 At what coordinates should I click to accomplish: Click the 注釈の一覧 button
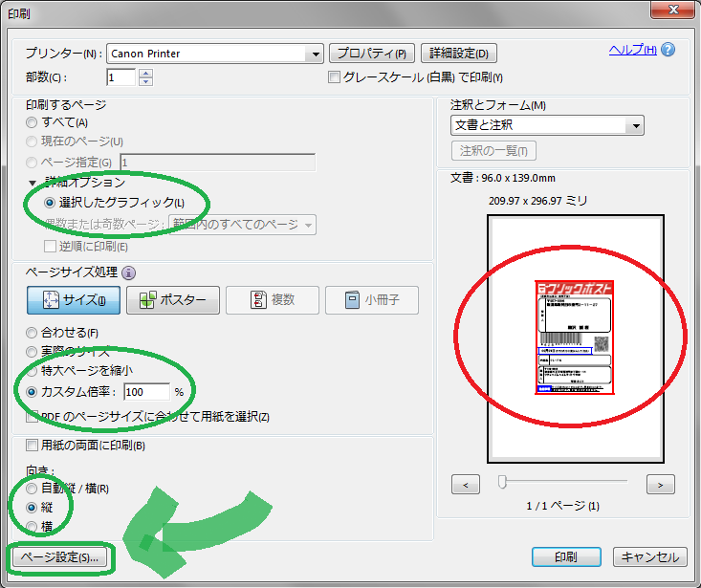[493, 150]
